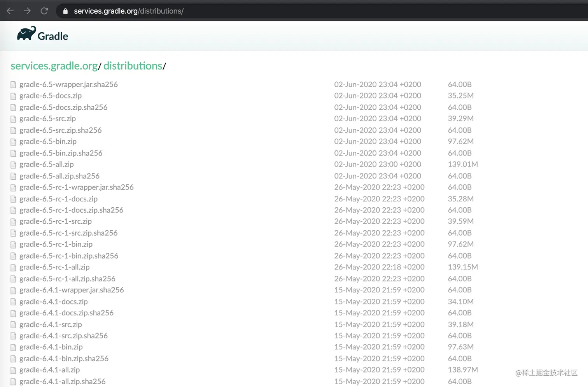Download gradle-6.4.1-src.zip link
The width and height of the screenshot is (588, 387).
(51, 325)
